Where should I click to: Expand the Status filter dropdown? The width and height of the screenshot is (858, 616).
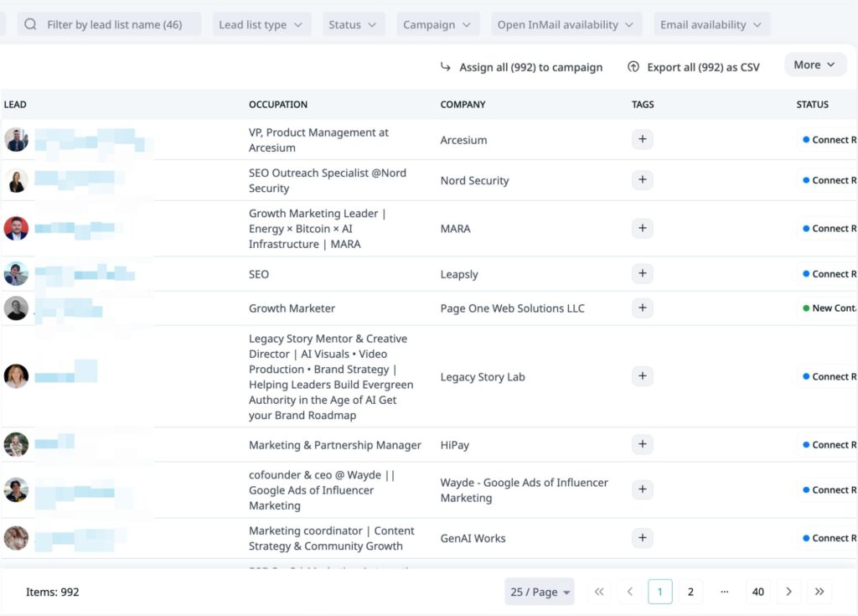pyautogui.click(x=354, y=25)
